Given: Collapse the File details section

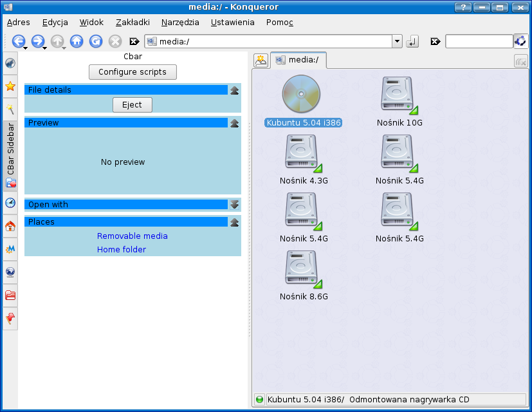Looking at the screenshot, I should click(234, 90).
